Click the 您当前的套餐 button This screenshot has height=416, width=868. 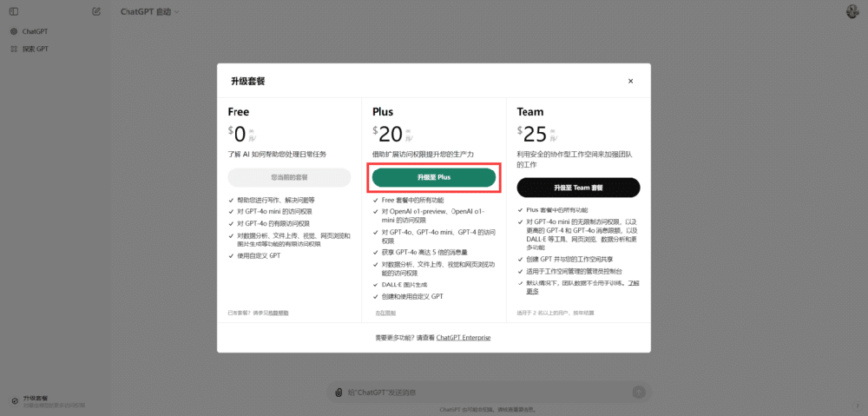[x=290, y=178]
